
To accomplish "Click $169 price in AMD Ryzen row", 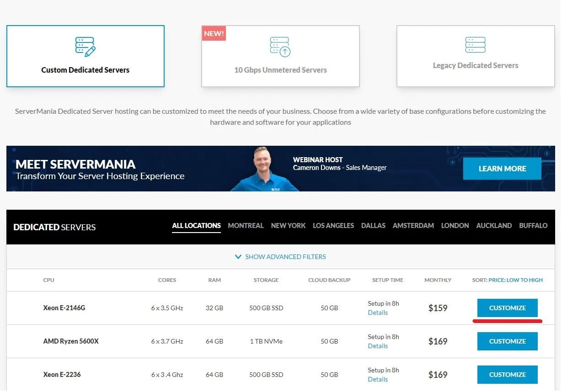I will pyautogui.click(x=438, y=341).
